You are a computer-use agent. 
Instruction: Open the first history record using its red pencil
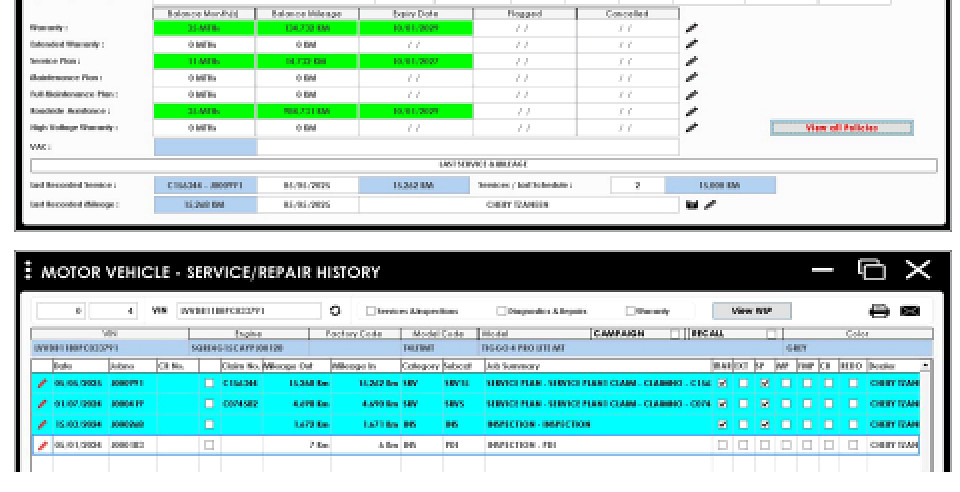pyautogui.click(x=41, y=382)
